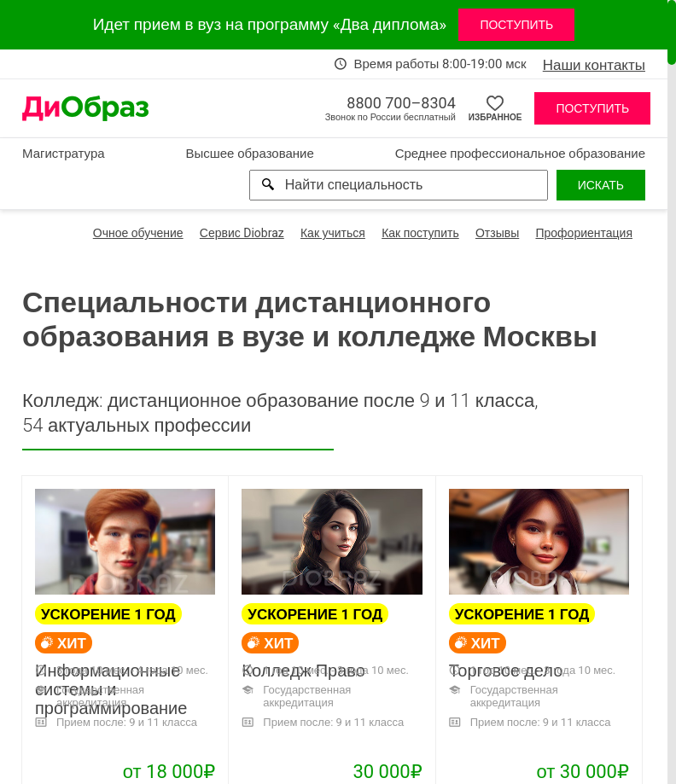This screenshot has width=676, height=784.
Task: Open the Наши контакты link
Action: coord(593,65)
